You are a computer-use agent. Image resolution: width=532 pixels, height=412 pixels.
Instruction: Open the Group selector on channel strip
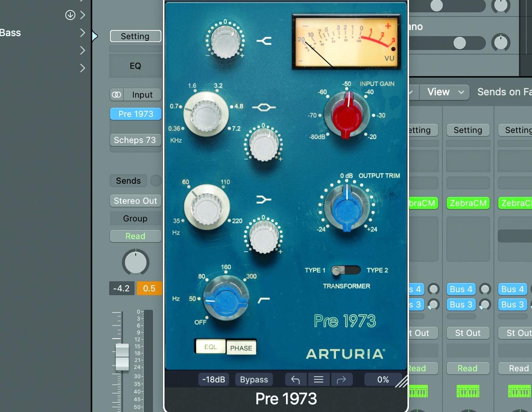[135, 218]
